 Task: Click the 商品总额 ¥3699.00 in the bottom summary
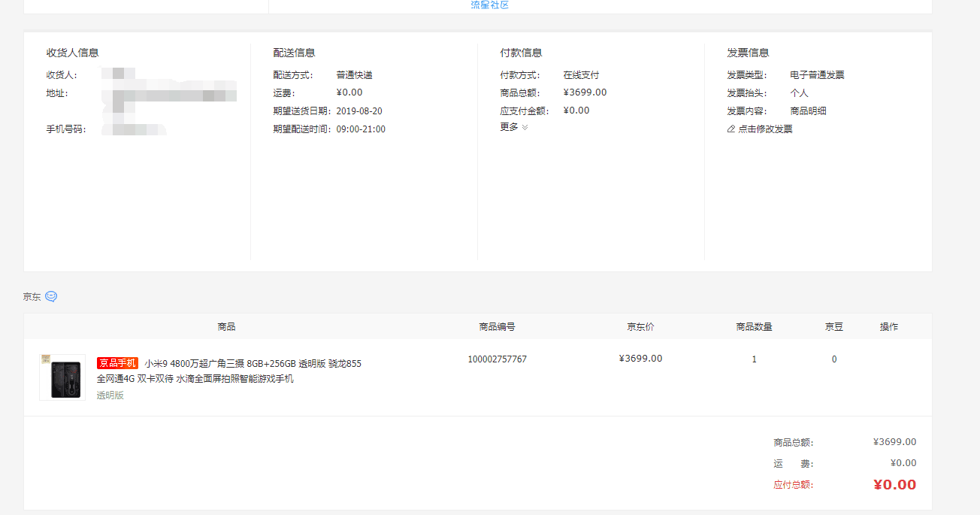[895, 442]
